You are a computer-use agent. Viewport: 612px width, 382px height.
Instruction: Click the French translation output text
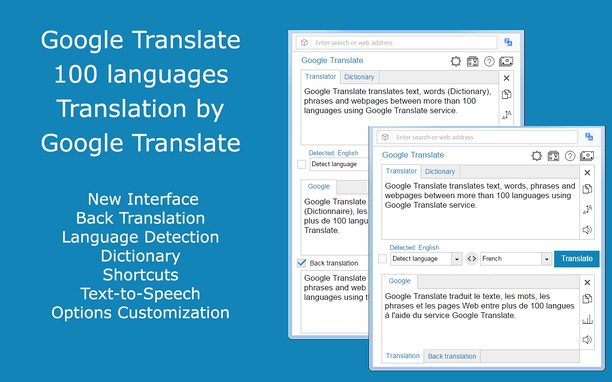tap(479, 306)
